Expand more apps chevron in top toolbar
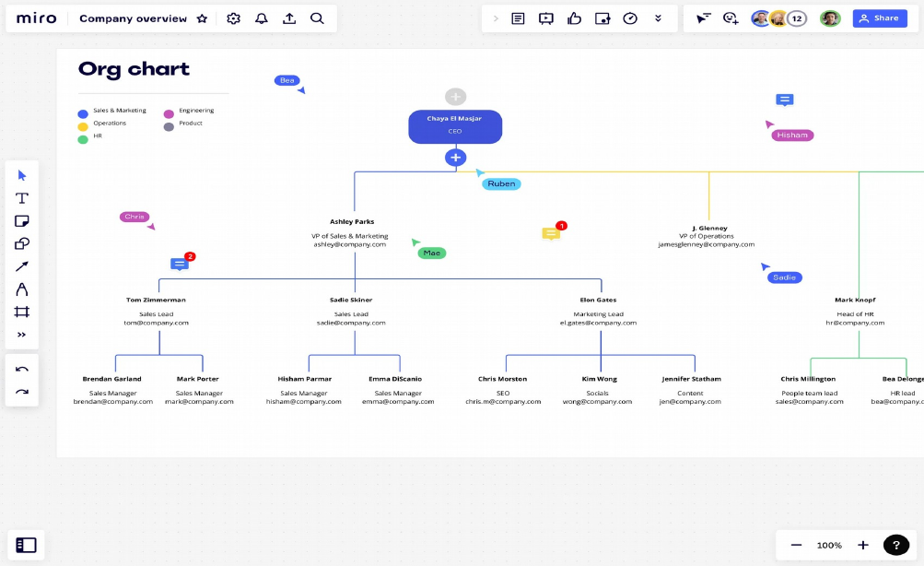 [658, 18]
